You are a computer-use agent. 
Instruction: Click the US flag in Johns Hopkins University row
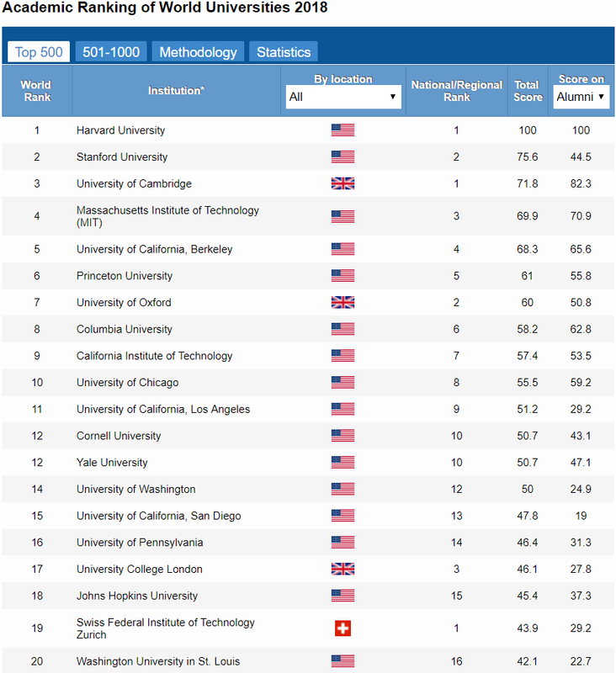click(x=343, y=596)
